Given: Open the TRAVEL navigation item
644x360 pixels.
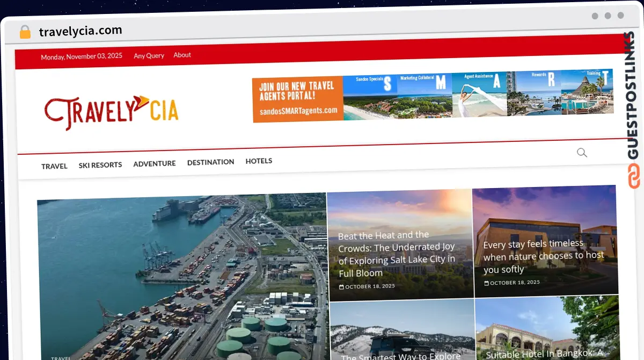Looking at the screenshot, I should [x=54, y=166].
